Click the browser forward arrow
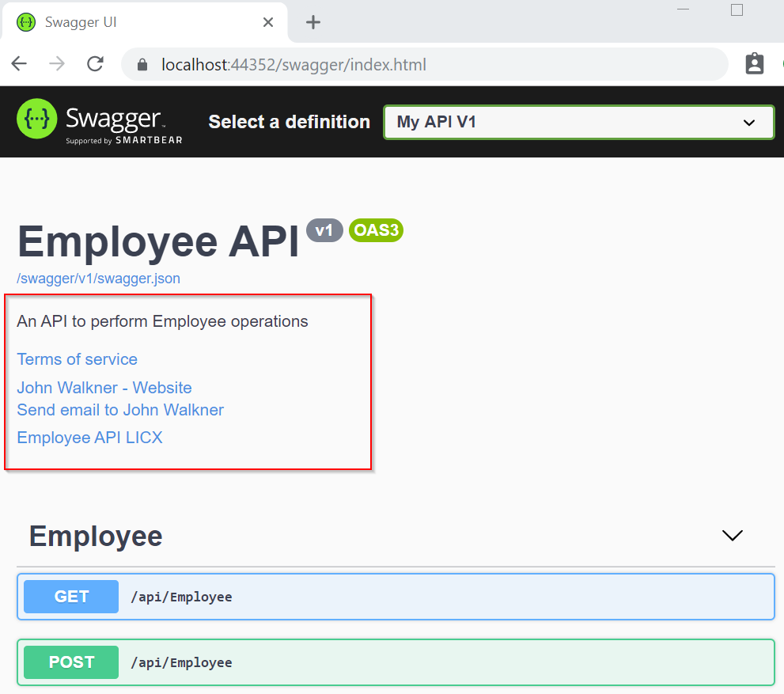 pos(55,64)
